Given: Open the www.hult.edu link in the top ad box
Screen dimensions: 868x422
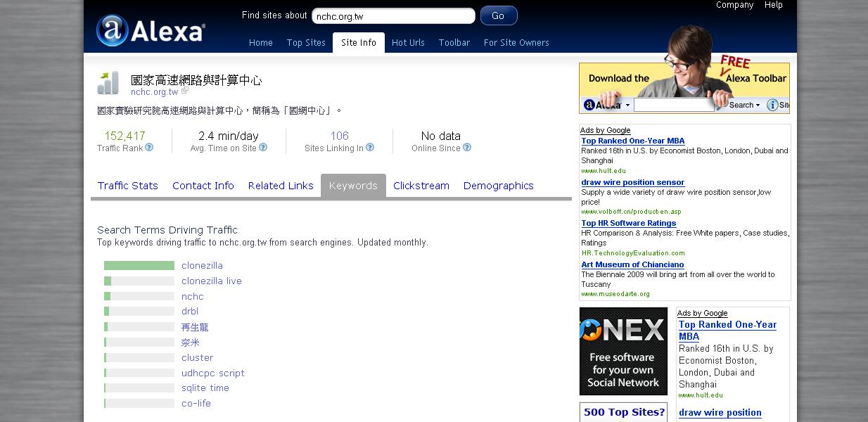Looking at the screenshot, I should [604, 171].
